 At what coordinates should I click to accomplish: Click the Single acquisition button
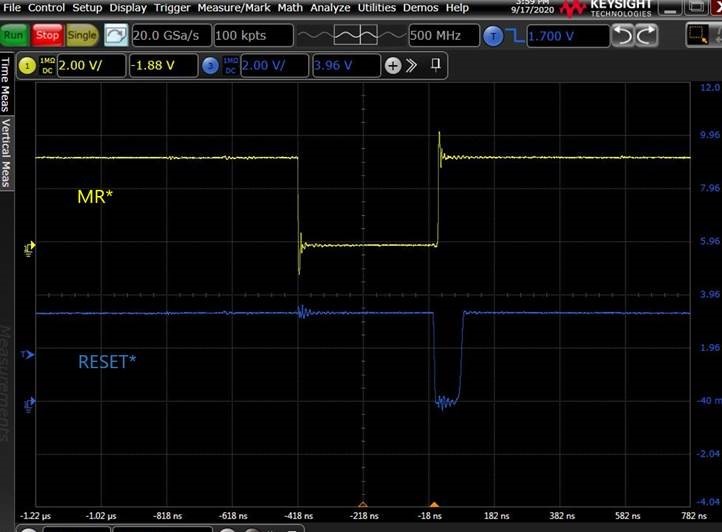coord(82,35)
